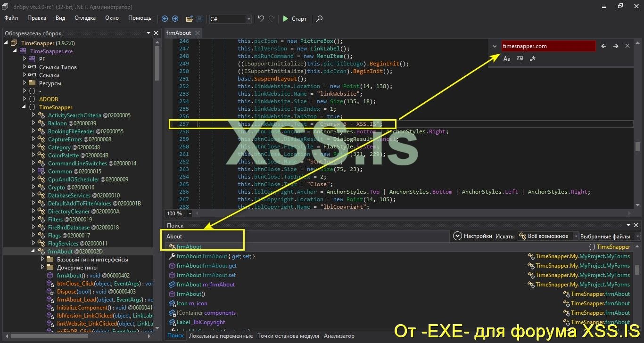Open the Отладка menu
Image resolution: width=644 pixels, height=343 pixels.
(x=85, y=18)
